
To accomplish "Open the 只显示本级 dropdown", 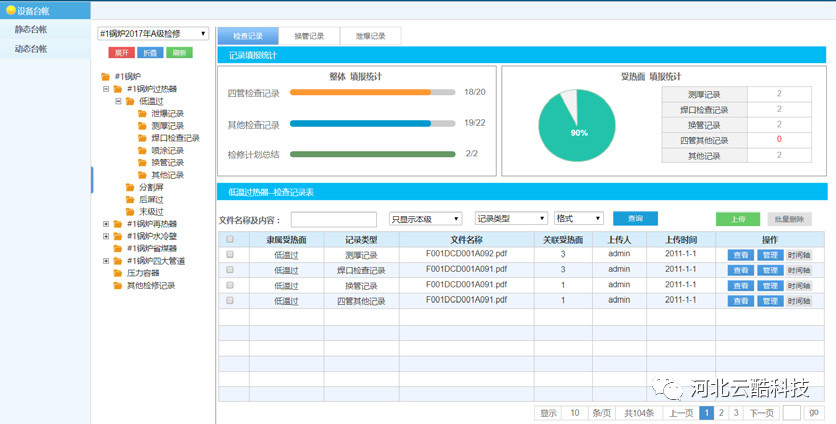I will pyautogui.click(x=425, y=219).
